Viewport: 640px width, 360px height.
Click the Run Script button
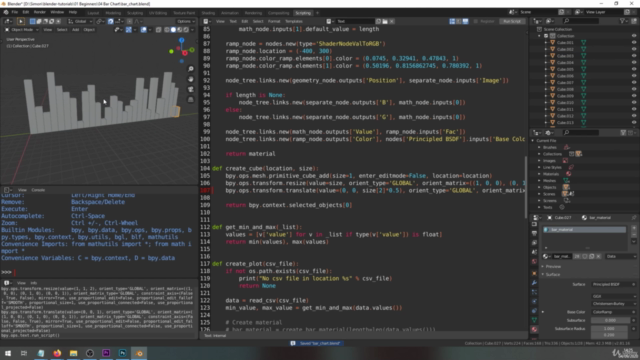511,21
